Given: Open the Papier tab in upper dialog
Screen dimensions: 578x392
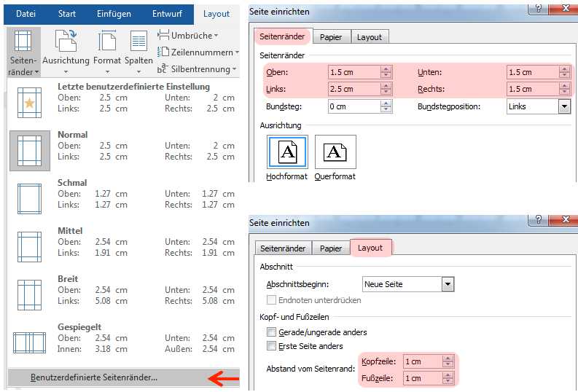Looking at the screenshot, I should (331, 37).
